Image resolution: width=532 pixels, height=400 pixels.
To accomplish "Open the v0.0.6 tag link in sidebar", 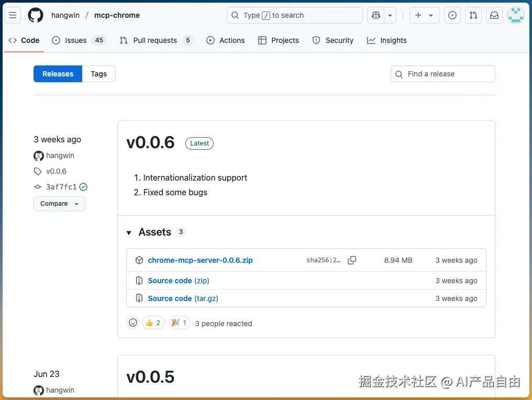I will click(x=57, y=171).
